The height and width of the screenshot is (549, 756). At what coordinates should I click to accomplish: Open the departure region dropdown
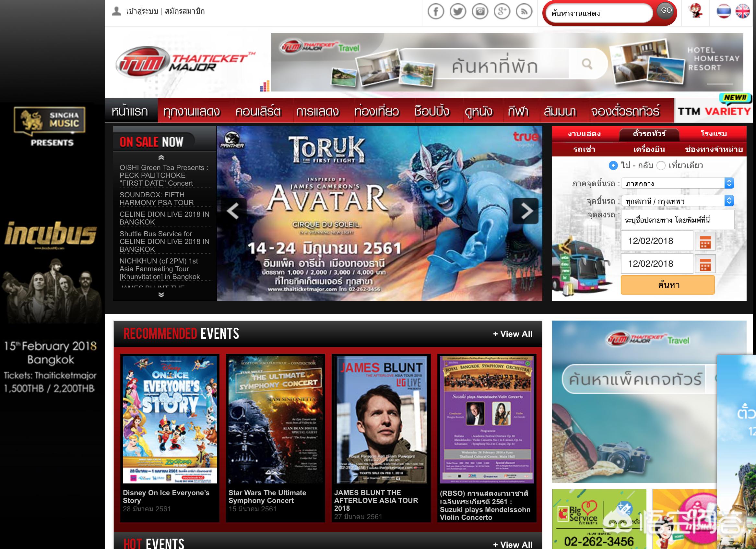click(x=677, y=183)
